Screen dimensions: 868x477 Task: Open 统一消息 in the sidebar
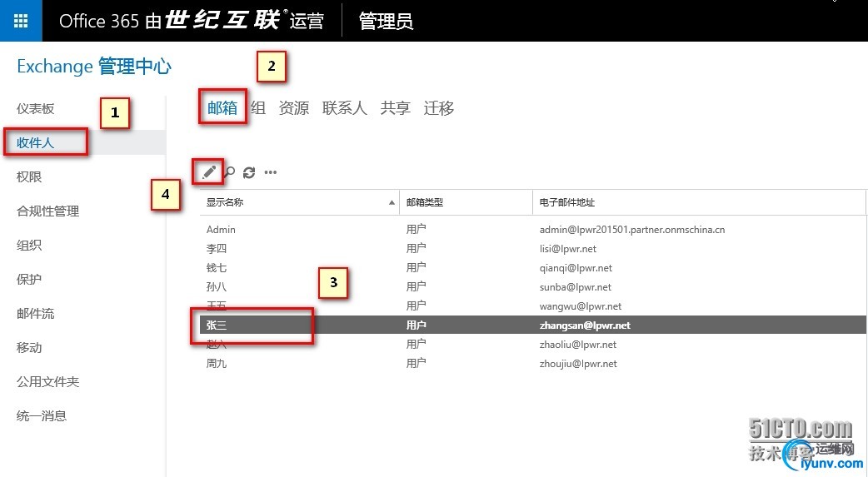pos(42,415)
